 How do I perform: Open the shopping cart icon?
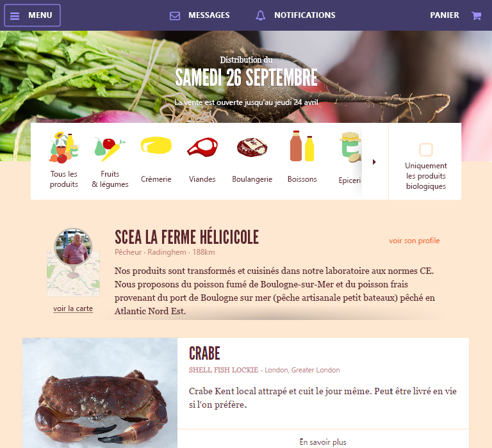477,15
